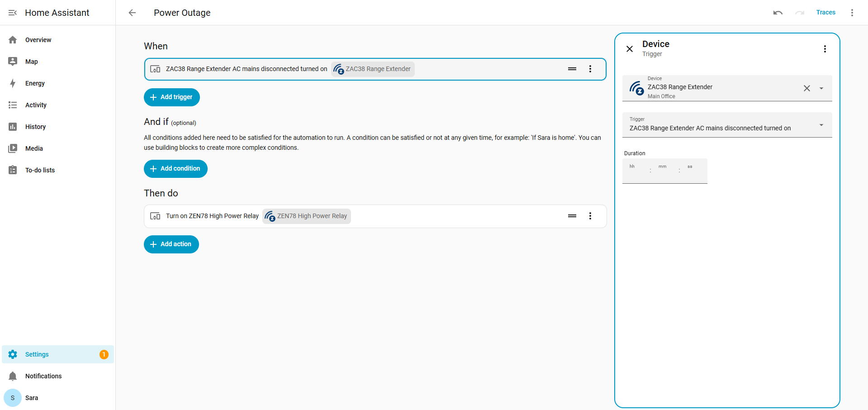Open the trigger row three-dot menu
Viewport: 868px width, 410px height.
coord(590,69)
